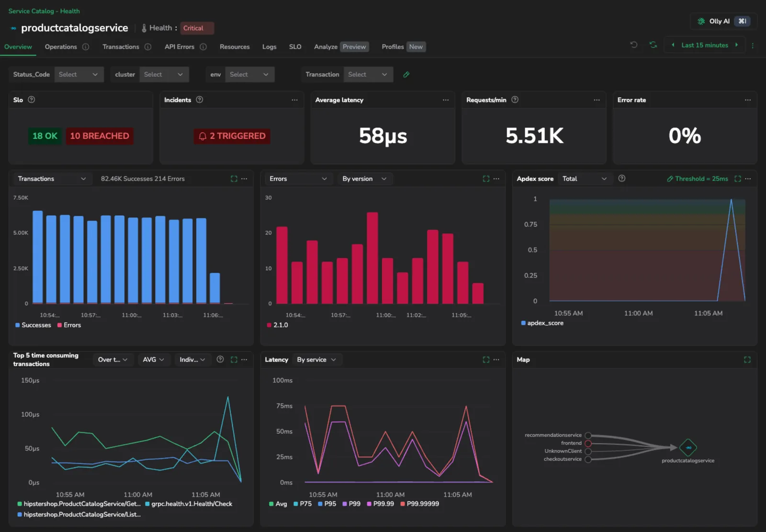The image size is (766, 532).
Task: Expand the Map panel to fullscreen
Action: pyautogui.click(x=747, y=360)
